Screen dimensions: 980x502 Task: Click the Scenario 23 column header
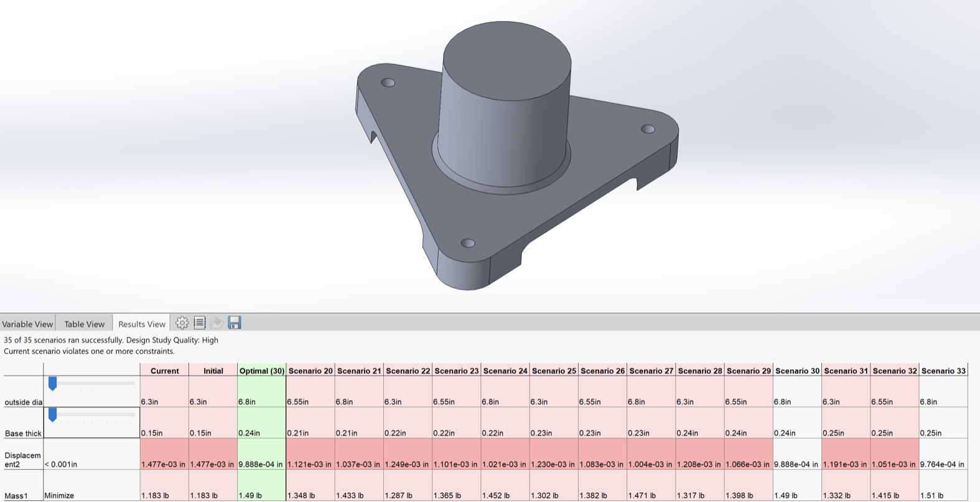tap(457, 371)
